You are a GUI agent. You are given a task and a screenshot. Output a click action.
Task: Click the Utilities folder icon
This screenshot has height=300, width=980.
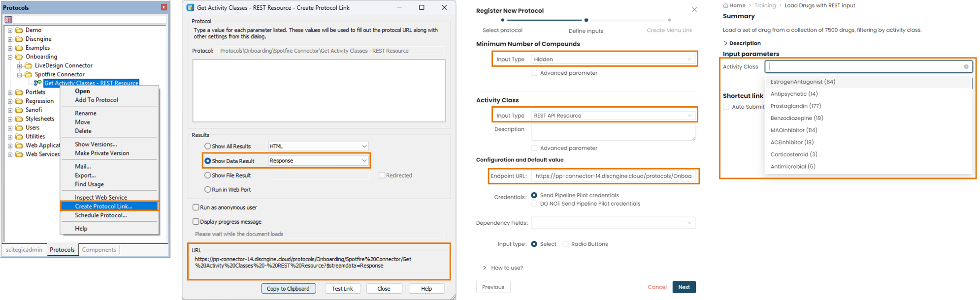click(x=19, y=136)
